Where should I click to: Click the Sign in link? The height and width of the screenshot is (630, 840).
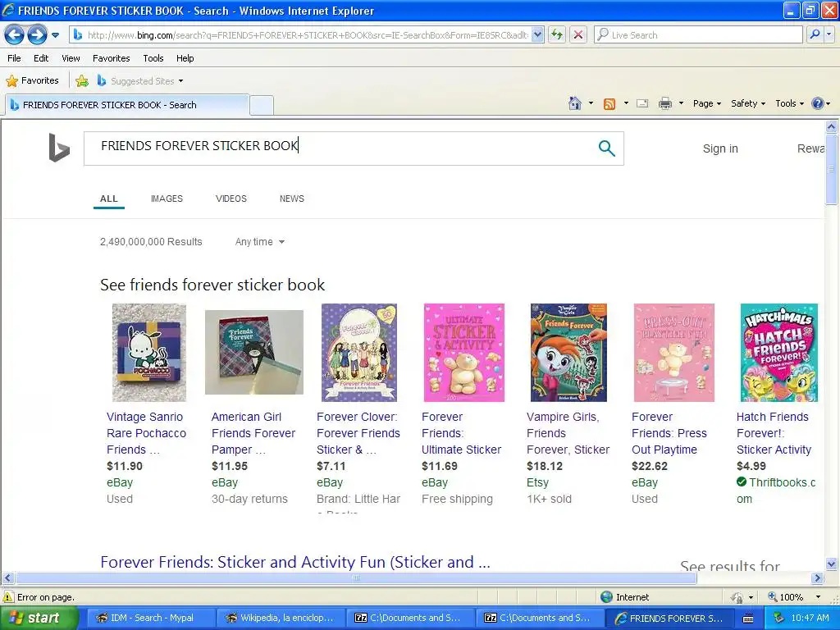tap(720, 148)
